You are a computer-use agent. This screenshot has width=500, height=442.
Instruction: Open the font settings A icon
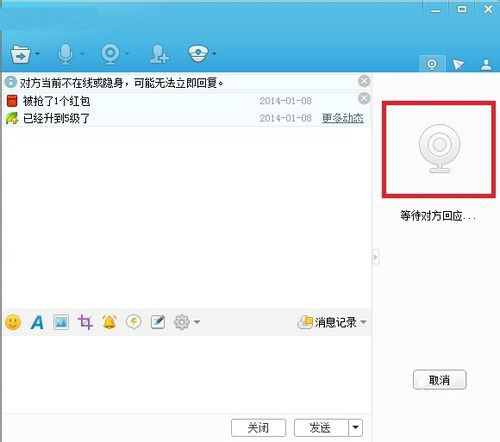point(37,322)
